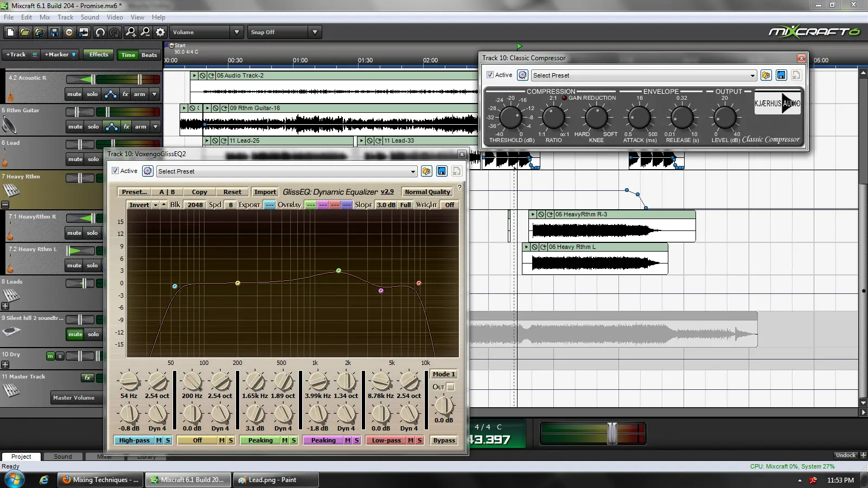Open the Rthm Guitar track dropdown arrow
Viewport: 868px width, 488px height.
(x=156, y=126)
